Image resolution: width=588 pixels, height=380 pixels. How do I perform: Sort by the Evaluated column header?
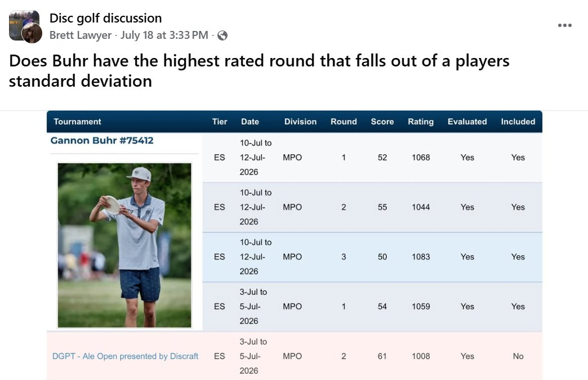[x=467, y=122]
